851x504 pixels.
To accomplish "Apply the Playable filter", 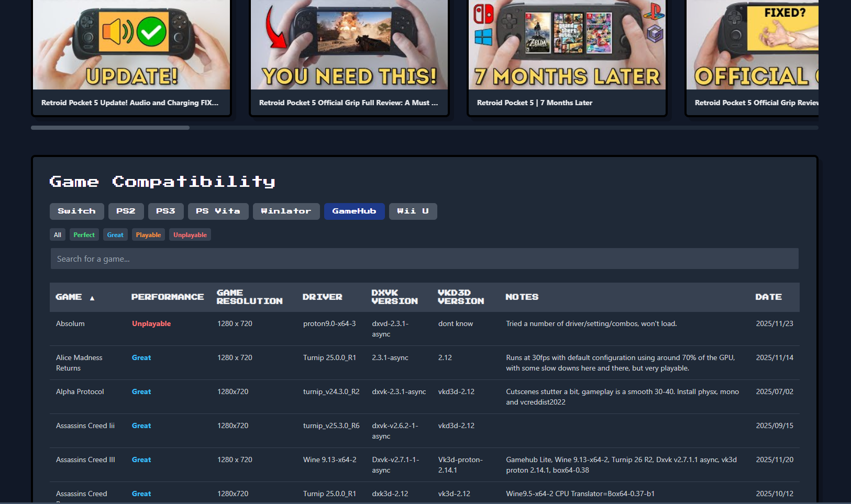I will point(148,235).
